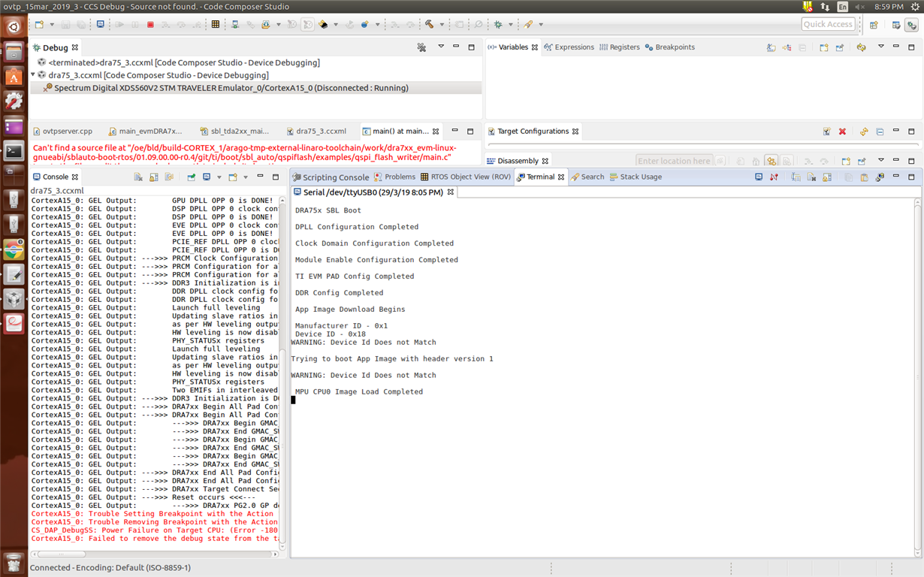
Task: Open the RTOS Object View (ROV) tab
Action: coord(466,177)
